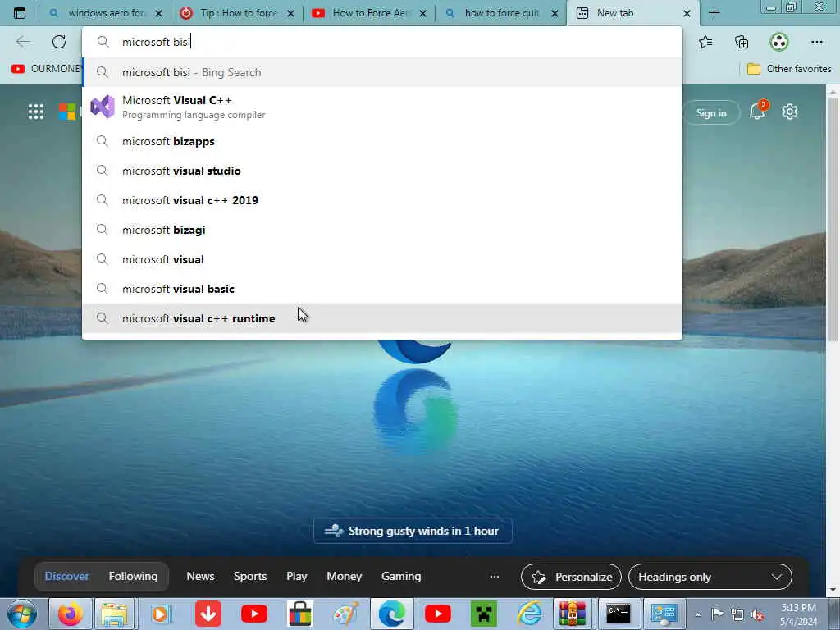
Task: Open the Other favorites folder
Action: (788, 69)
